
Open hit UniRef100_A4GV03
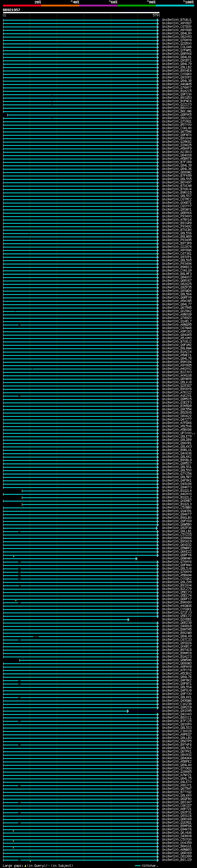tap(176, 494)
